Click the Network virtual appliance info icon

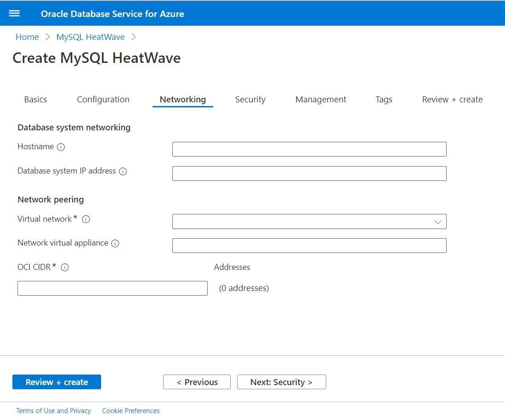(x=115, y=244)
